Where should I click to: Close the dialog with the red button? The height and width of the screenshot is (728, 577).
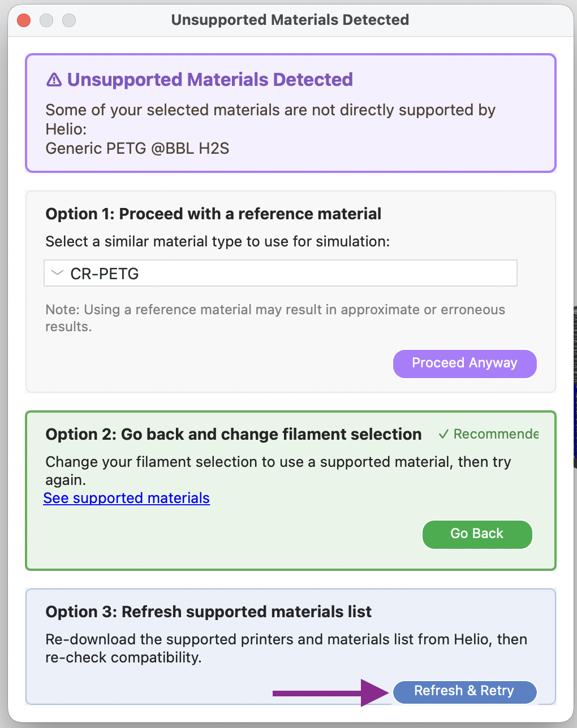(x=24, y=20)
